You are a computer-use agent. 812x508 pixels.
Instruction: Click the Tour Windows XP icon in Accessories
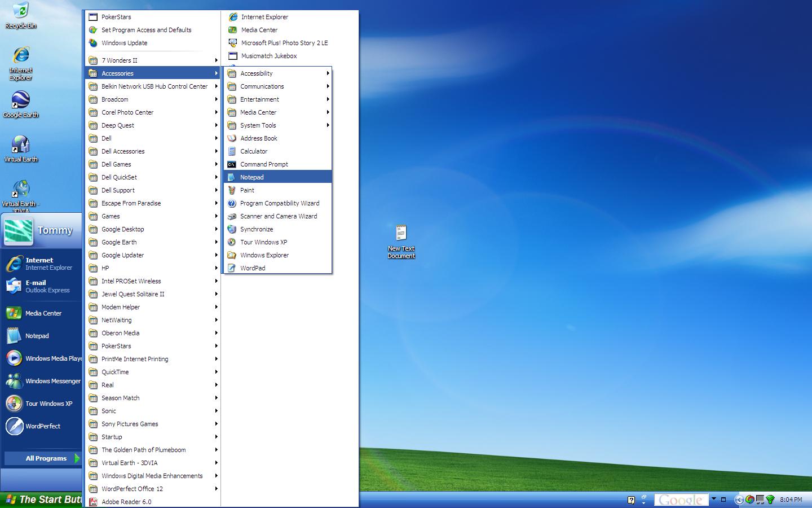tap(232, 242)
